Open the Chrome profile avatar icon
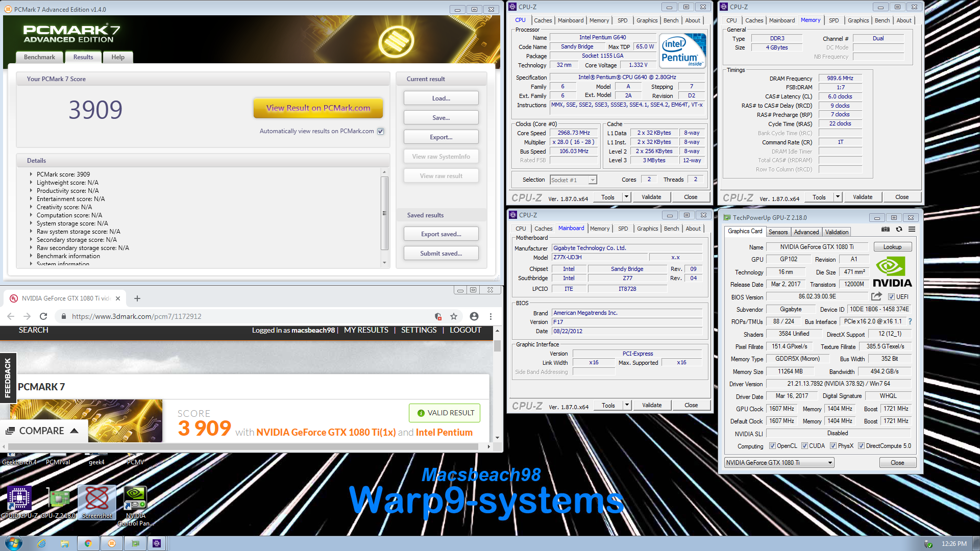980x551 pixels. tap(474, 316)
